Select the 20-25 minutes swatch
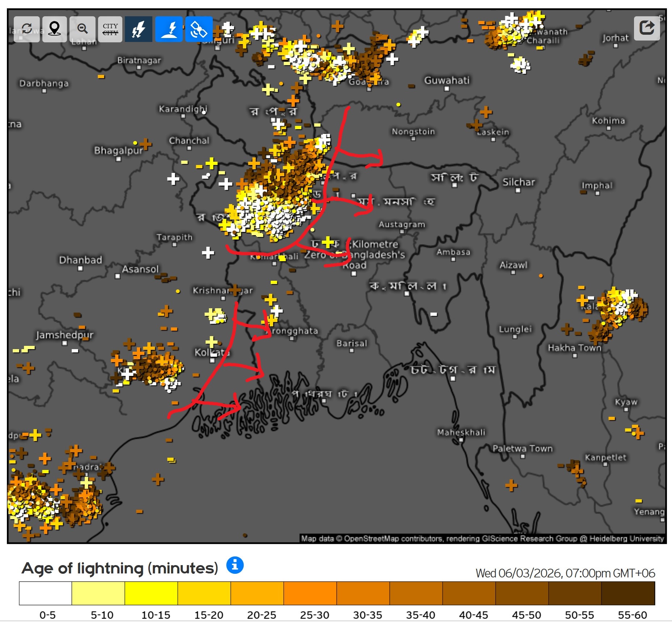 click(x=257, y=593)
